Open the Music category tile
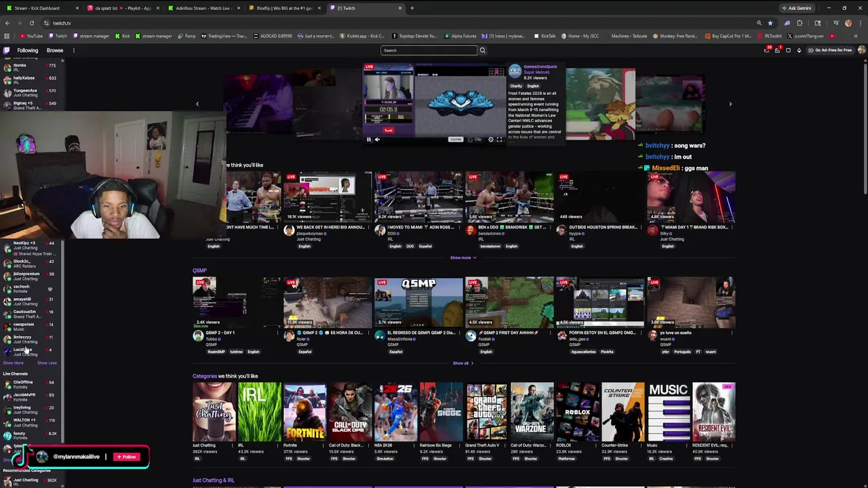Image resolution: width=868 pixels, height=488 pixels. click(x=668, y=412)
